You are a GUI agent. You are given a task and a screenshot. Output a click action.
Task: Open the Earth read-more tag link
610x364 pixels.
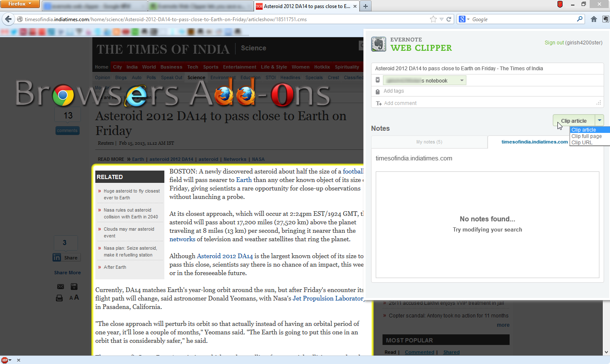click(x=138, y=159)
